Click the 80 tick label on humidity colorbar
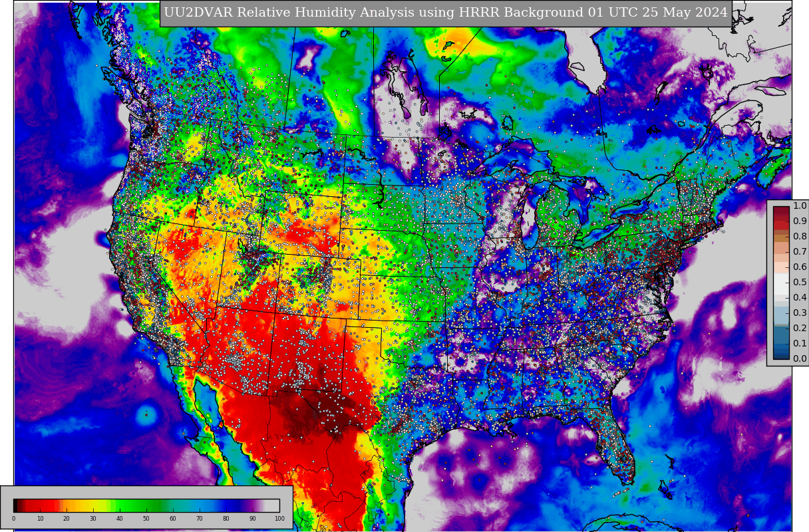The width and height of the screenshot is (809, 532). coord(226,519)
